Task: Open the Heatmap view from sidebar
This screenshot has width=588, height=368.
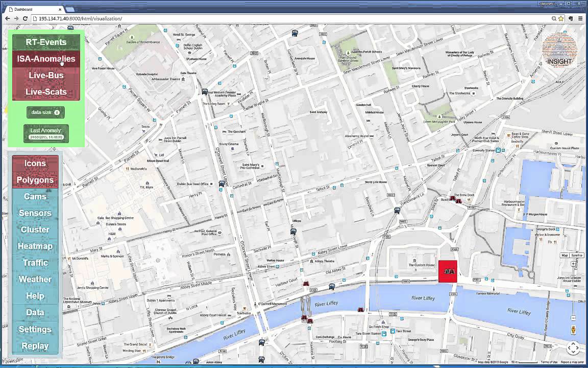Action: click(35, 246)
